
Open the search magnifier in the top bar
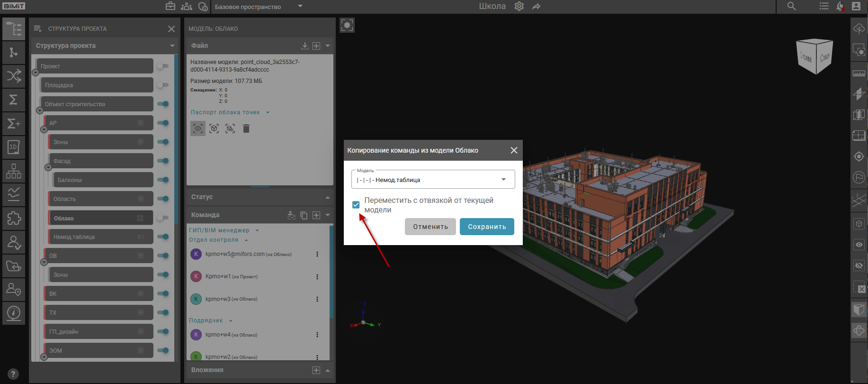click(x=791, y=7)
